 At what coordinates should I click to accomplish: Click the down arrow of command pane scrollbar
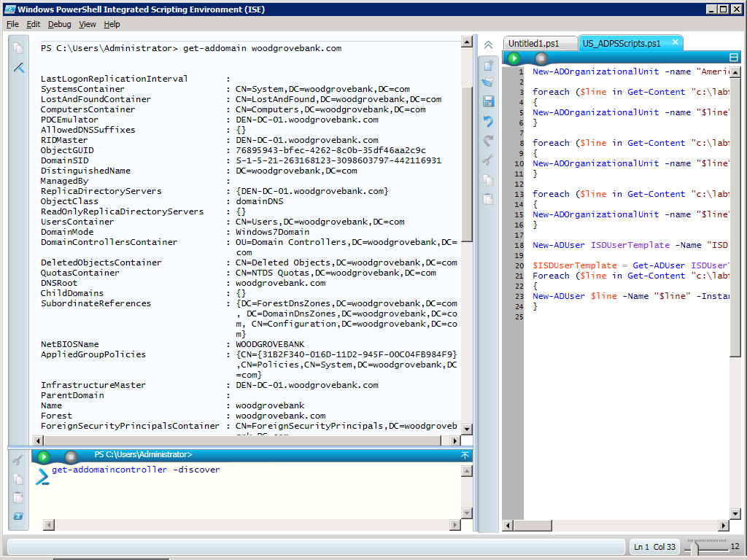point(467,513)
